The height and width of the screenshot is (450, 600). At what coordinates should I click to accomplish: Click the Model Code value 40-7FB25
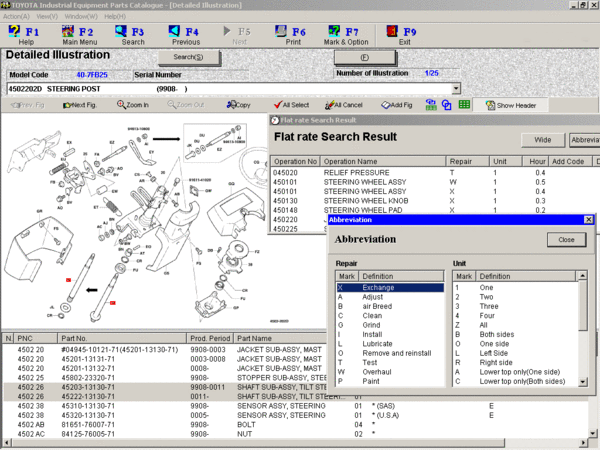point(92,75)
